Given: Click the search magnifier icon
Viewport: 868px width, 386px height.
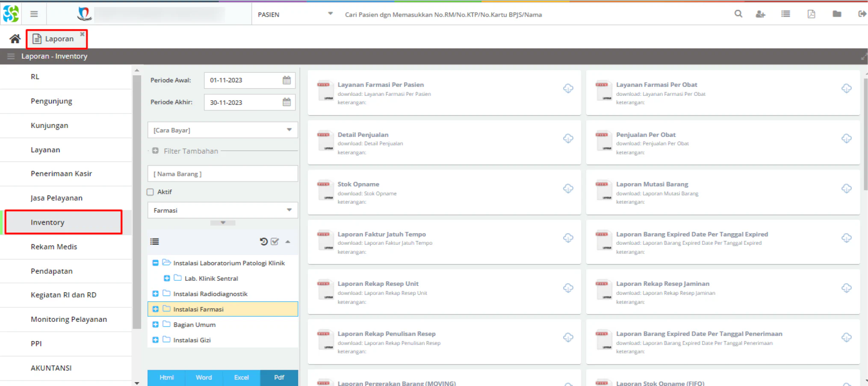Looking at the screenshot, I should click(x=738, y=14).
